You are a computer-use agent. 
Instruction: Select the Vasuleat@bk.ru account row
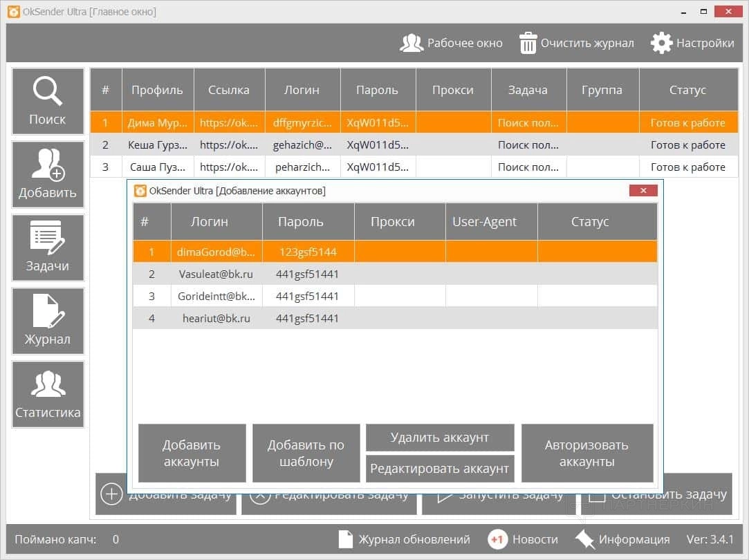pyautogui.click(x=216, y=274)
